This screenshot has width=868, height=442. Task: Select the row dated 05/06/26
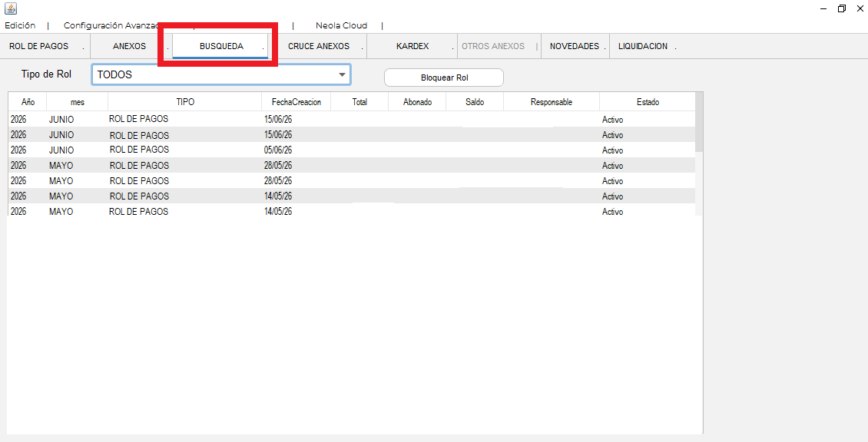click(x=352, y=150)
